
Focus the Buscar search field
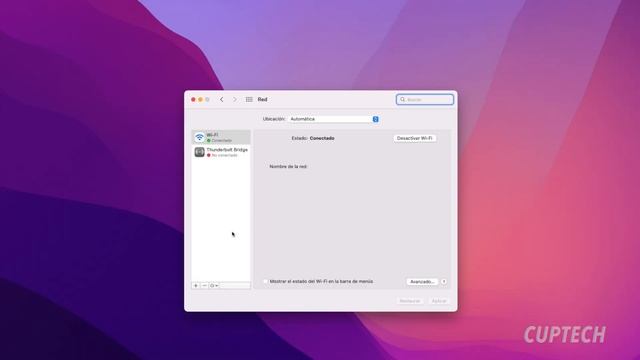[x=424, y=100]
